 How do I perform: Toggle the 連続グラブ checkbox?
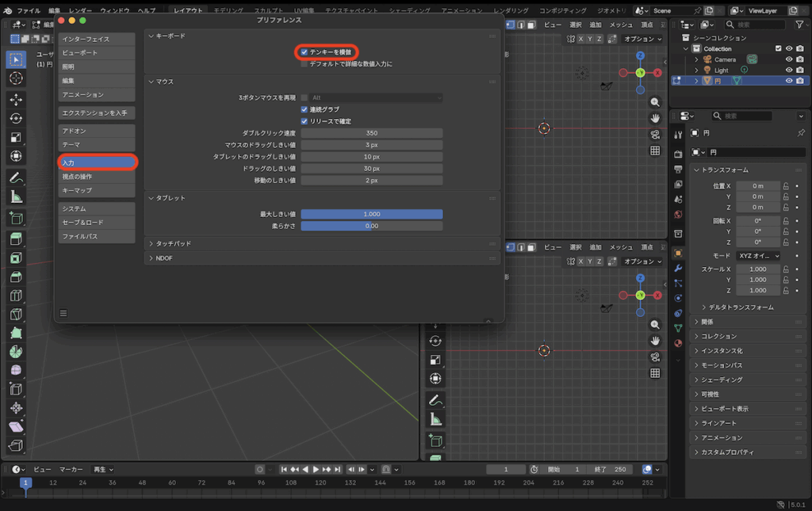(x=304, y=109)
